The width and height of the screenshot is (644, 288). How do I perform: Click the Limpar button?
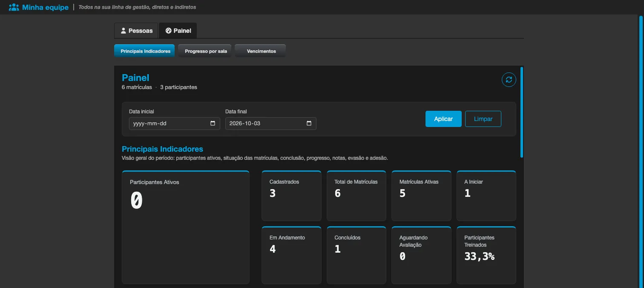pyautogui.click(x=483, y=119)
